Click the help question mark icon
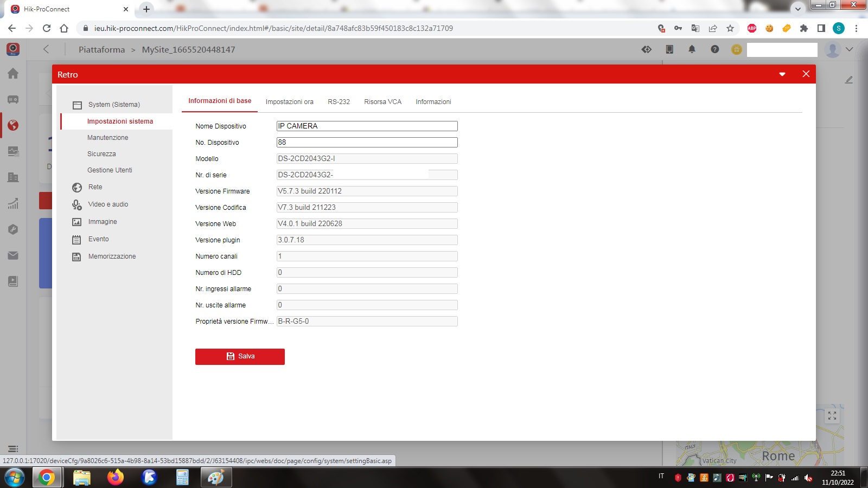 tap(714, 49)
